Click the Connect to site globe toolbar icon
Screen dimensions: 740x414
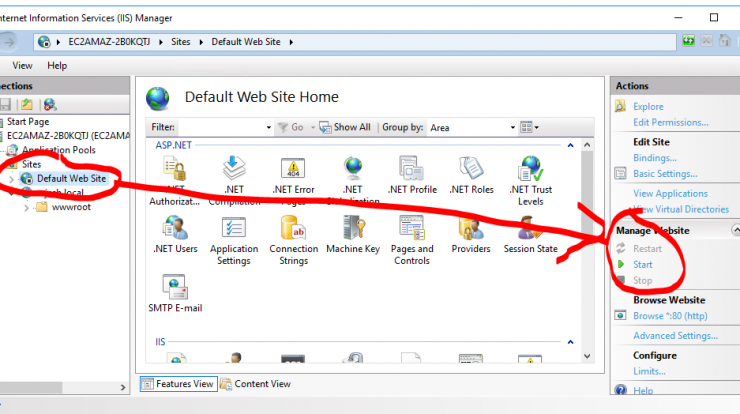(x=50, y=104)
